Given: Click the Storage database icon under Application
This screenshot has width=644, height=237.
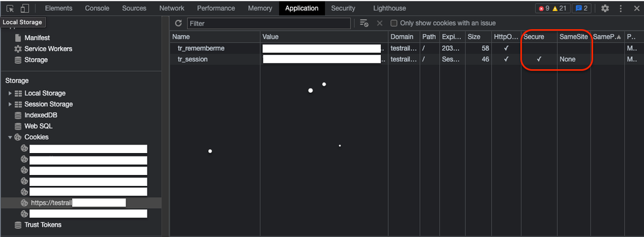Looking at the screenshot, I should [17, 59].
